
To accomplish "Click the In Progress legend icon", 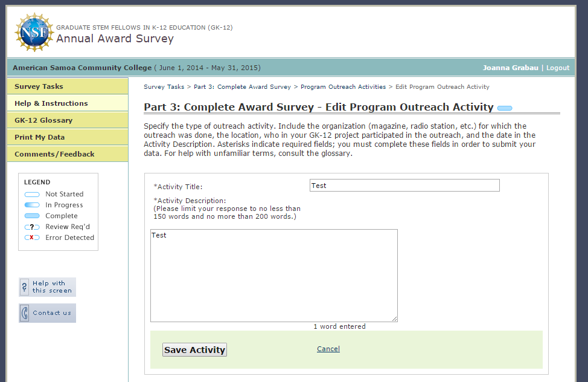I will click(x=32, y=205).
